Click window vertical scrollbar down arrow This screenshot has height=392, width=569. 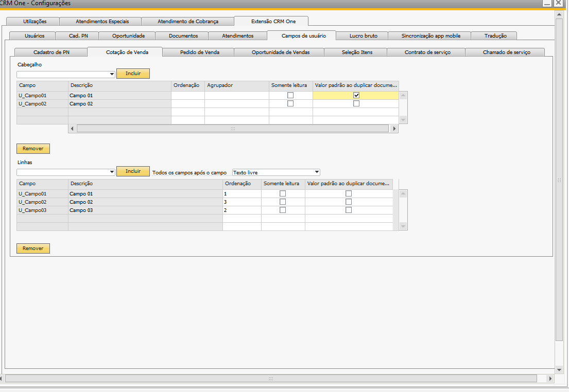pos(559,370)
